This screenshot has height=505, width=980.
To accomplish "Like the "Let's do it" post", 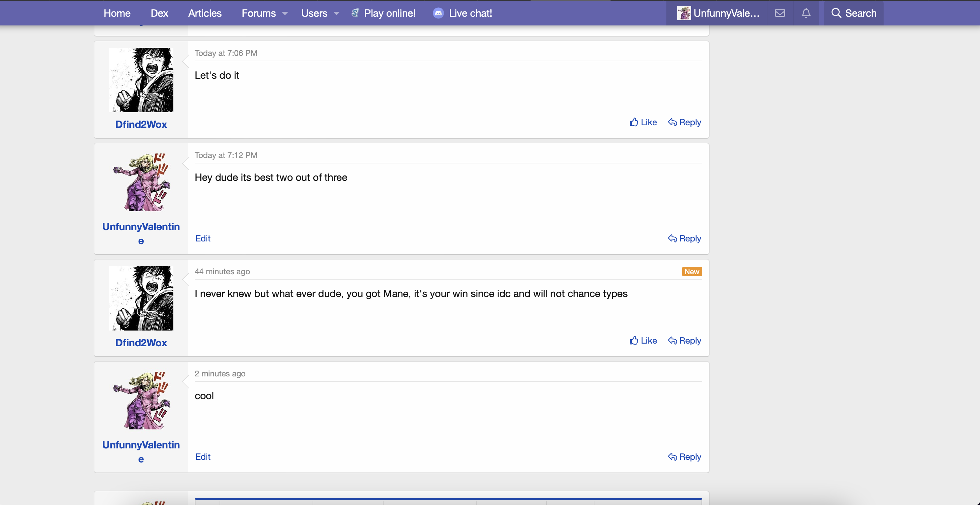I will [643, 122].
